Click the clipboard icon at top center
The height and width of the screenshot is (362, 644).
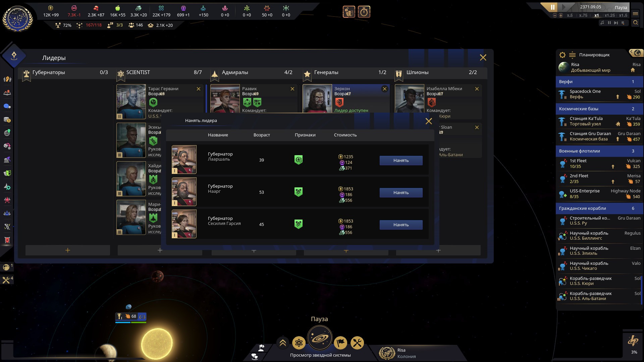tap(349, 12)
